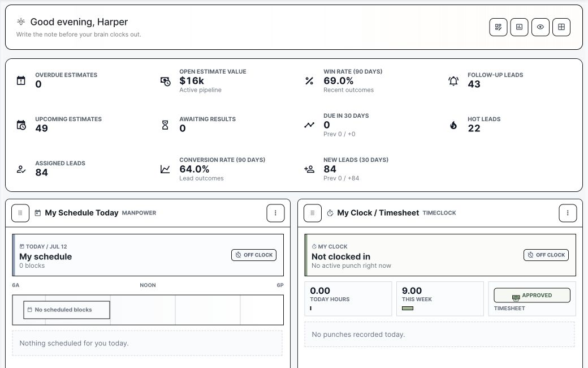The width and height of the screenshot is (588, 368).
Task: Click the New Leads add person icon
Action: [x=309, y=169]
